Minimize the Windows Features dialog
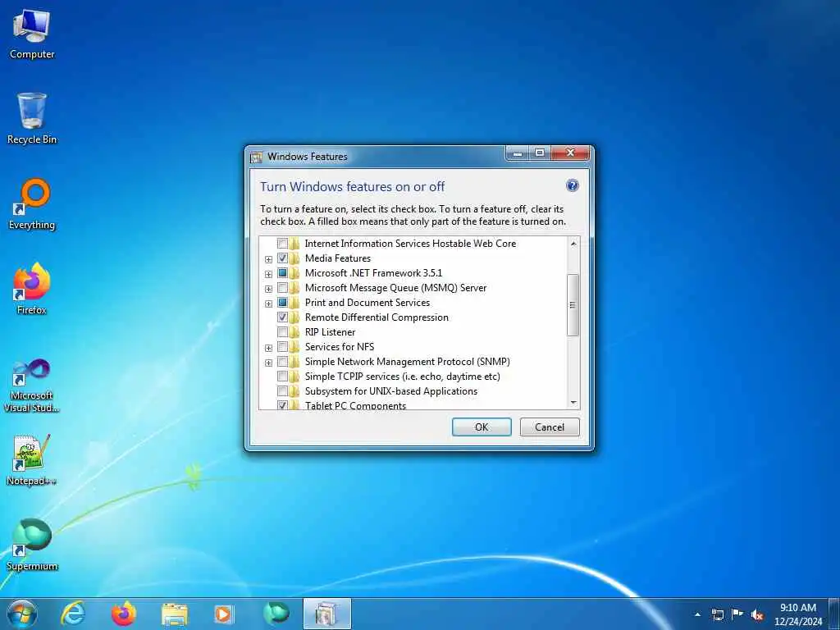 pyautogui.click(x=518, y=153)
